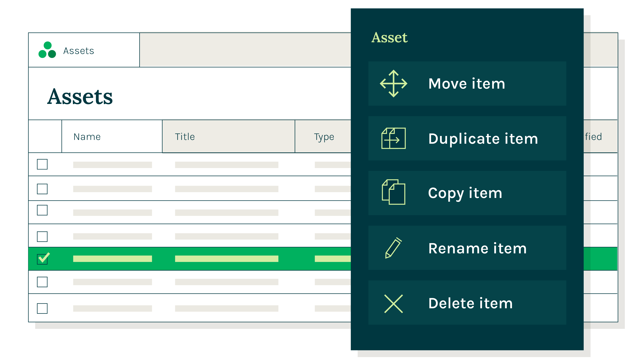Click the X delete icon
This screenshot has height=364, width=644.
click(x=393, y=303)
